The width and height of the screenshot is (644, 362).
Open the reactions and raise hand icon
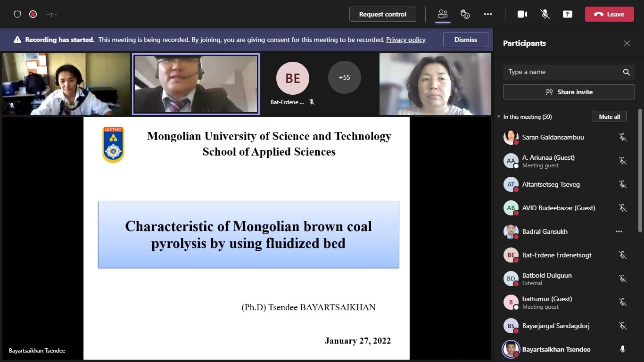(465, 14)
